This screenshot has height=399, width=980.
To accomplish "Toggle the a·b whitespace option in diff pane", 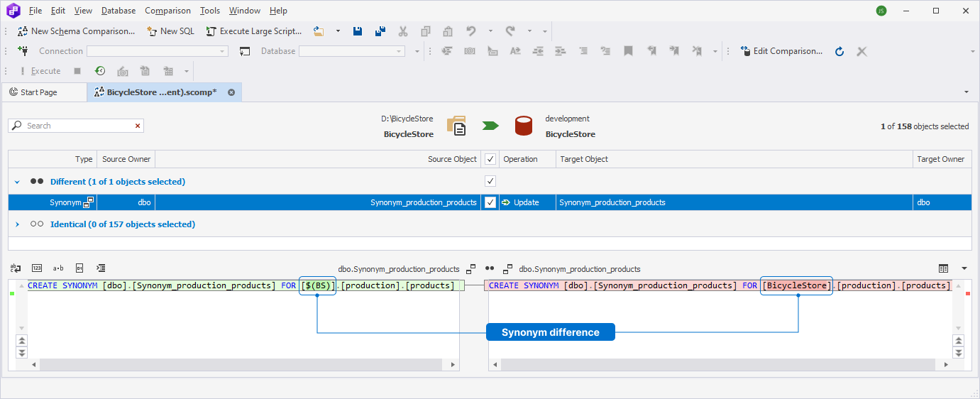I will (x=58, y=268).
